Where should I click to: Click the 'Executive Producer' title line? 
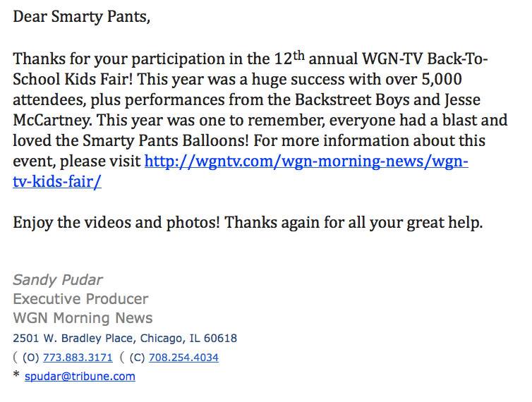click(80, 299)
